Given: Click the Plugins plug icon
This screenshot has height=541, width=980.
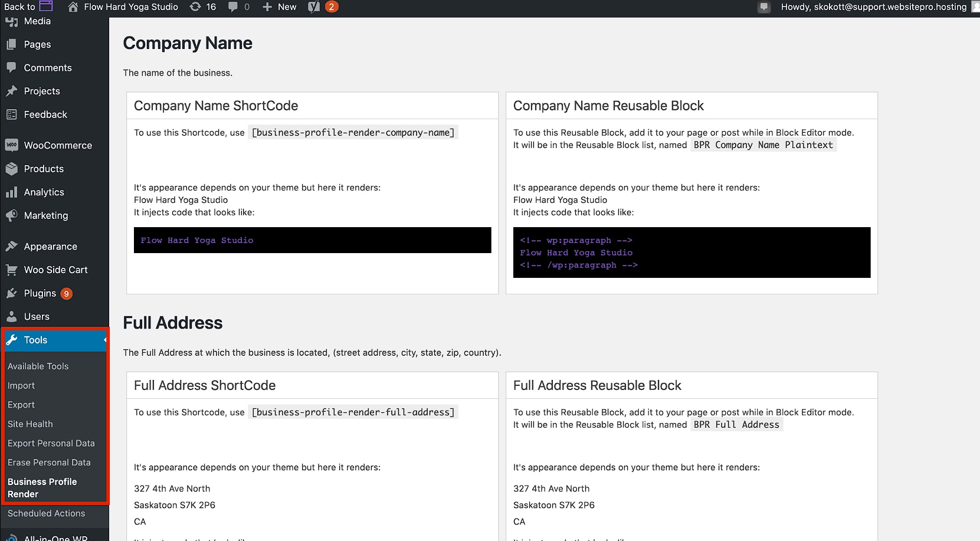Looking at the screenshot, I should point(11,293).
